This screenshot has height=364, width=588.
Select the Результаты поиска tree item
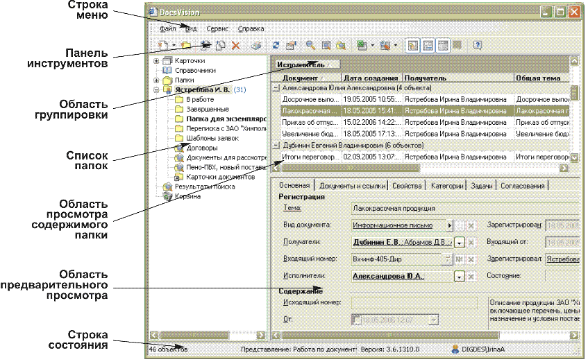pyautogui.click(x=205, y=187)
